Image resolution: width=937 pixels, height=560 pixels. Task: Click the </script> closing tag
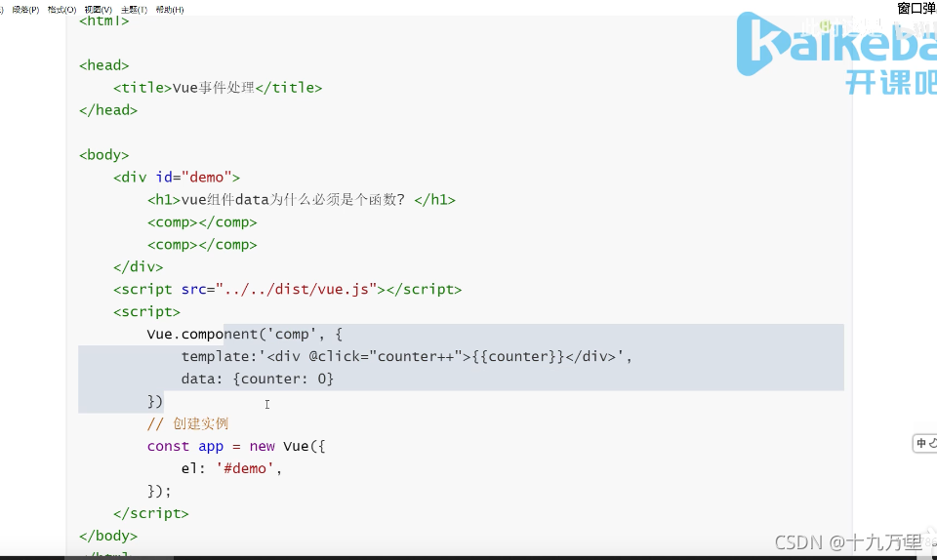click(x=151, y=513)
